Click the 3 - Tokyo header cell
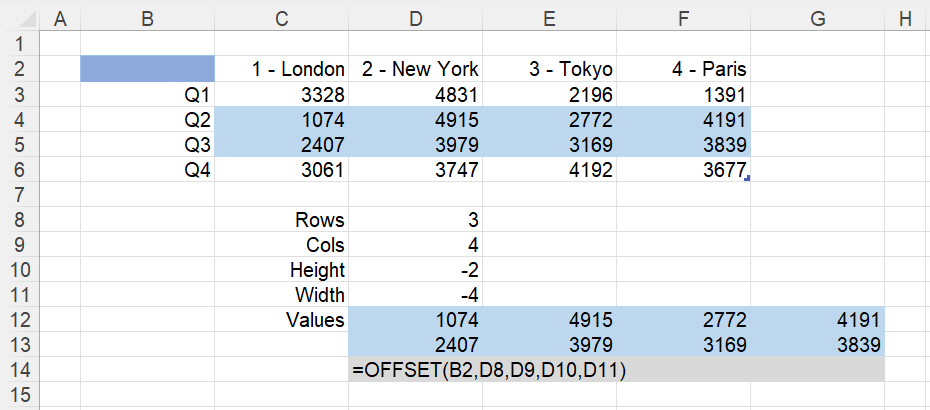The height and width of the screenshot is (410, 930). click(550, 69)
